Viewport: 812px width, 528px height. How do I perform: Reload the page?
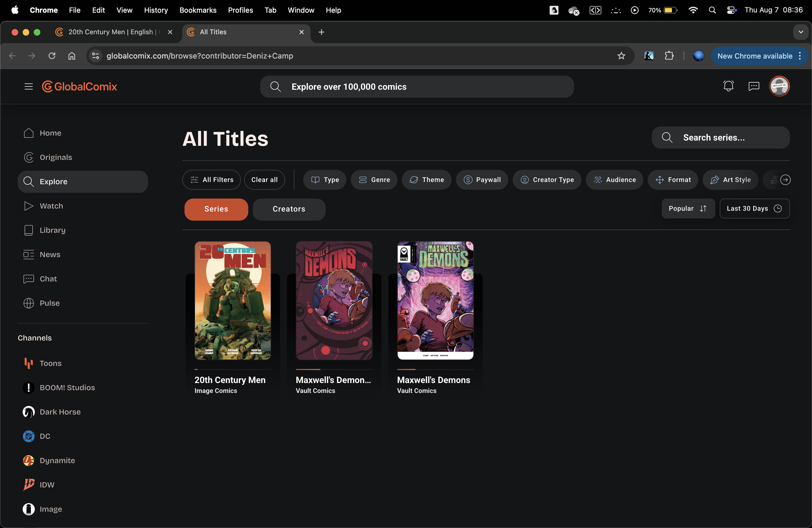pos(52,56)
